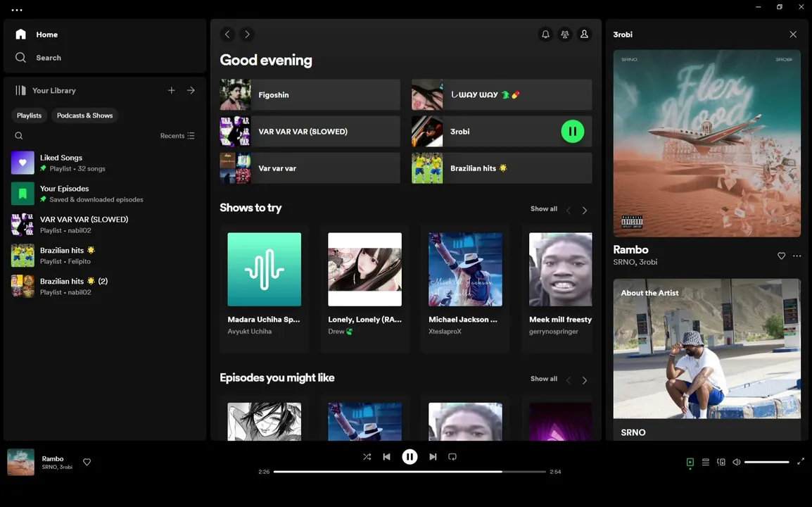Search in Your Library with magnifier icon
The height and width of the screenshot is (507, 812).
tap(18, 136)
